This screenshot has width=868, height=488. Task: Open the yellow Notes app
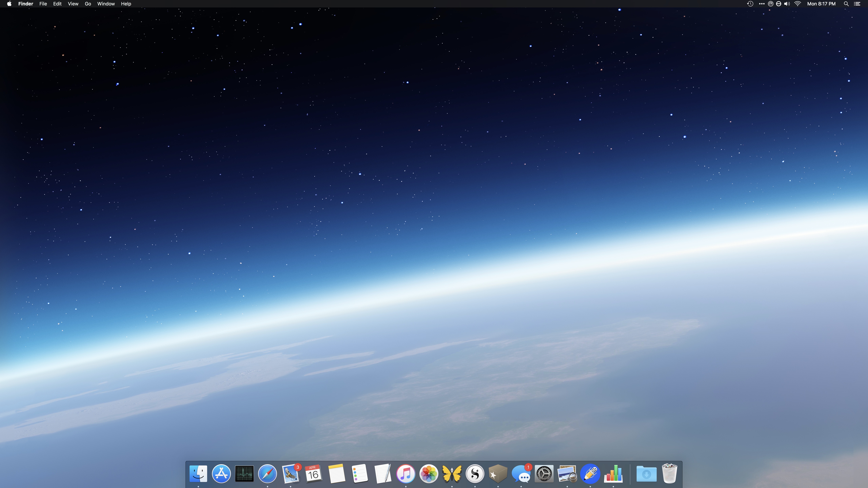(x=336, y=474)
